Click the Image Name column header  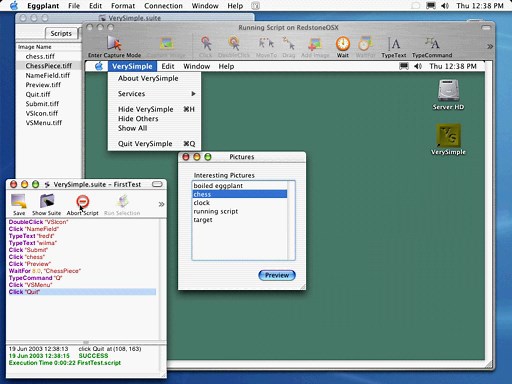point(49,47)
